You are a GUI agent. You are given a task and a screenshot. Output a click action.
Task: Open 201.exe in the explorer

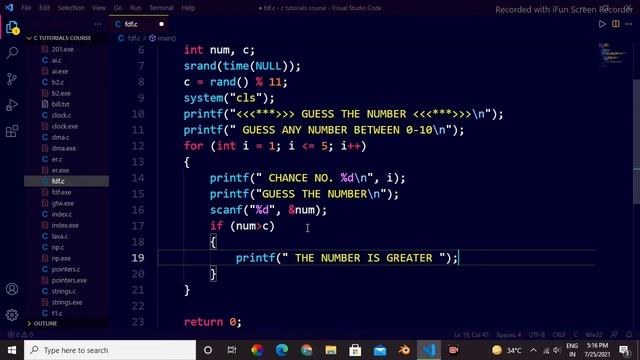[62, 49]
